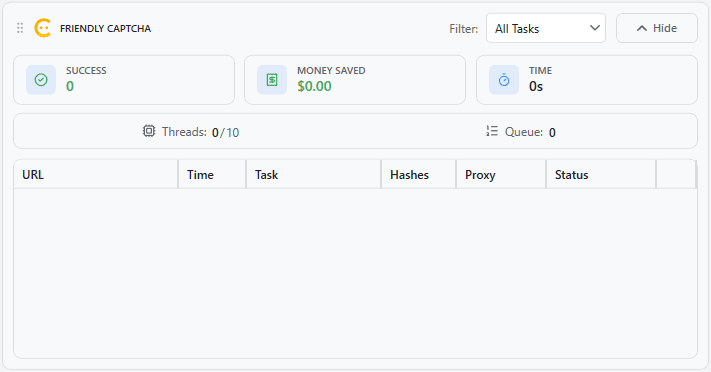Image resolution: width=711 pixels, height=372 pixels.
Task: Click the FRIENDLY CAPTCHA title text
Action: click(105, 29)
